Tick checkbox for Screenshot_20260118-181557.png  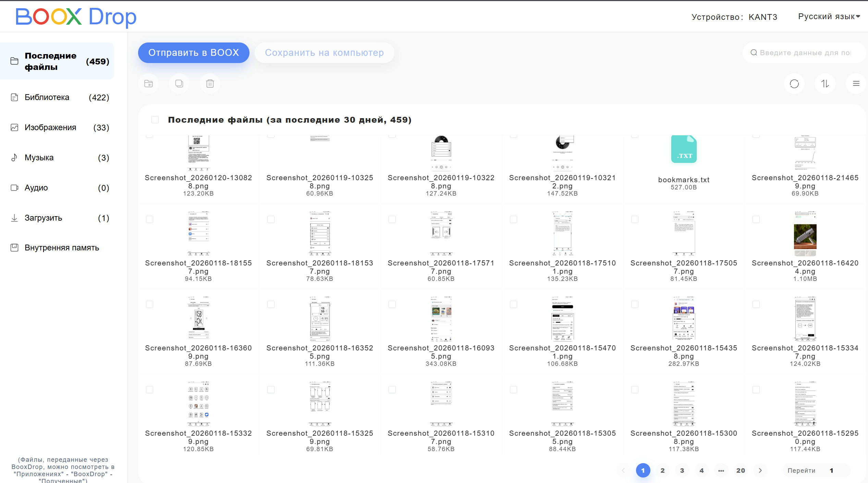point(149,219)
